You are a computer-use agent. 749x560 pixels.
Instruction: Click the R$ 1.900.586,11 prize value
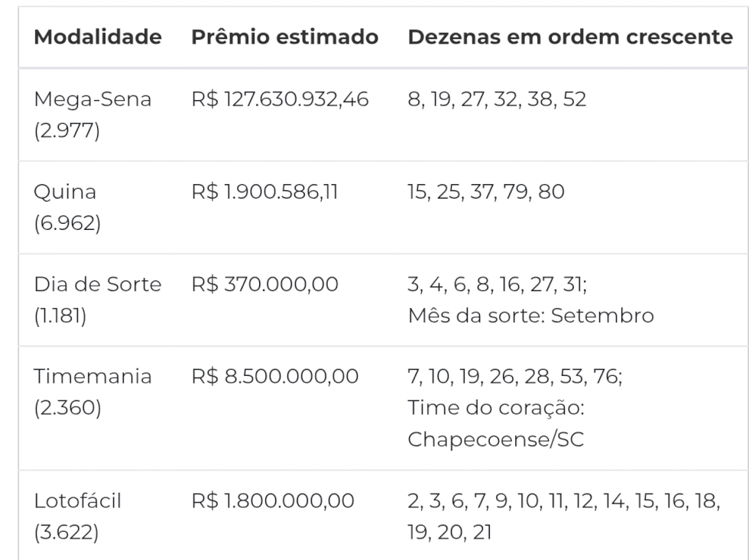(x=264, y=192)
